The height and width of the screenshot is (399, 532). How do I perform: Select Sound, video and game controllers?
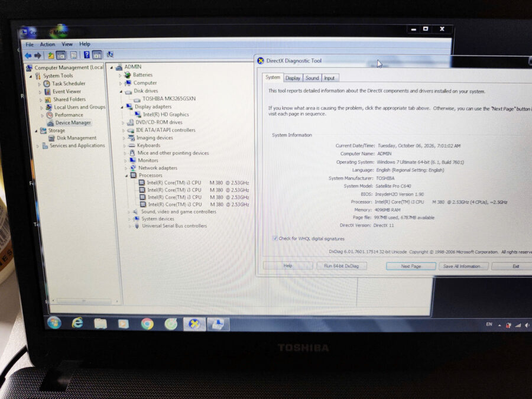179,212
